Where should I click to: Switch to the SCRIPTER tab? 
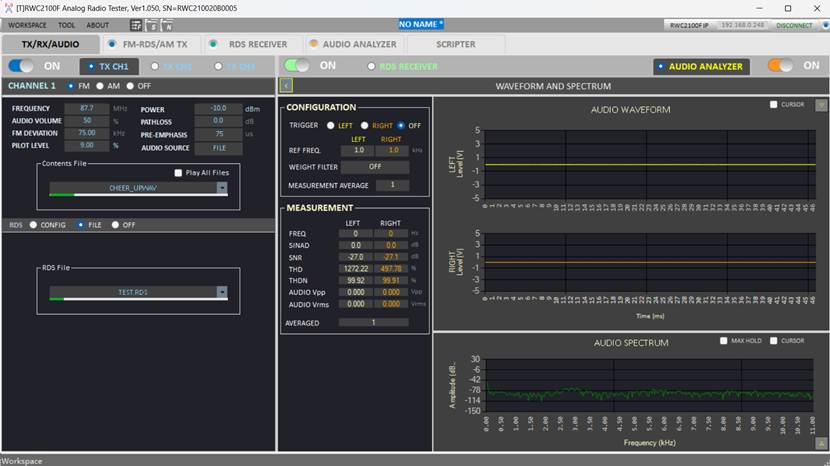[455, 44]
